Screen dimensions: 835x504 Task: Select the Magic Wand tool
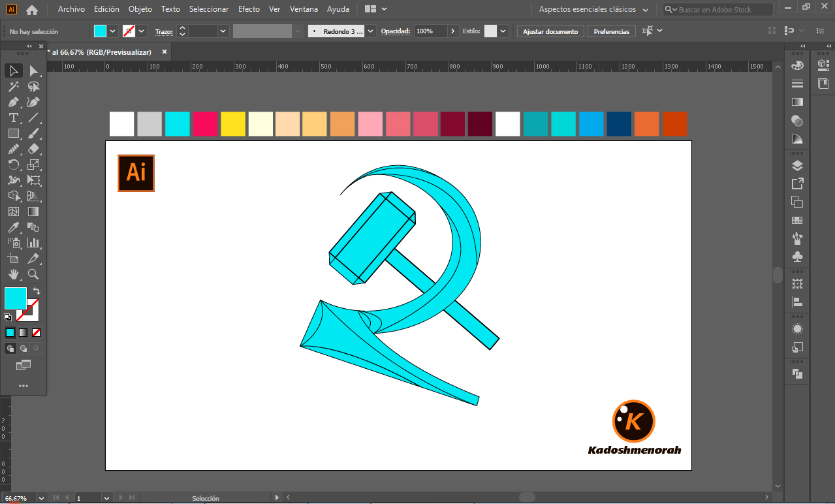tap(13, 86)
